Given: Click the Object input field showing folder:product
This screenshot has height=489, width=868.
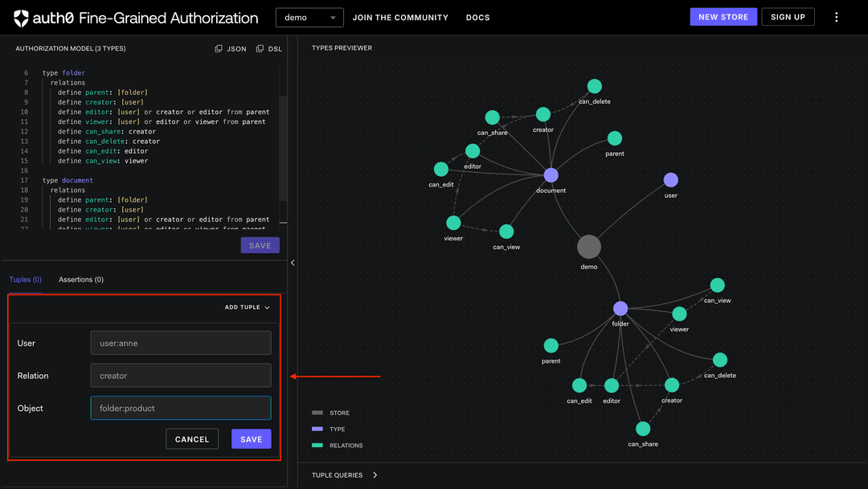Looking at the screenshot, I should pyautogui.click(x=180, y=408).
